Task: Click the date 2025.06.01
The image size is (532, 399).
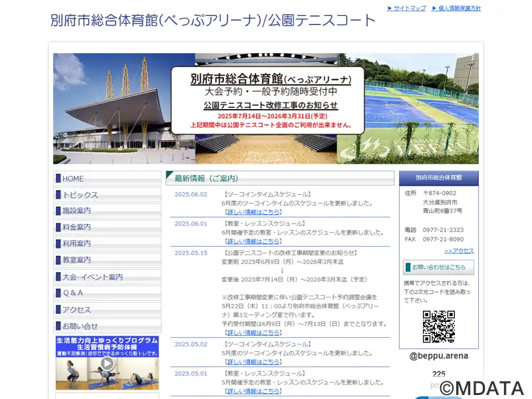Action: point(191,223)
